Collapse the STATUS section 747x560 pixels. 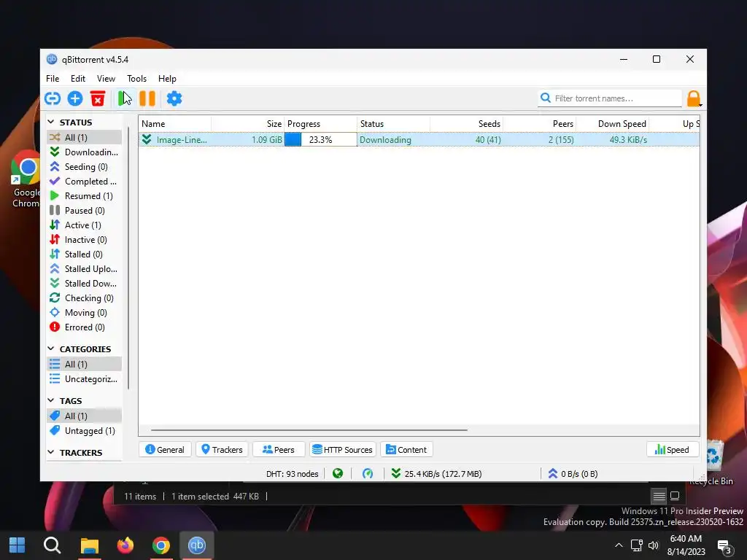tap(51, 122)
